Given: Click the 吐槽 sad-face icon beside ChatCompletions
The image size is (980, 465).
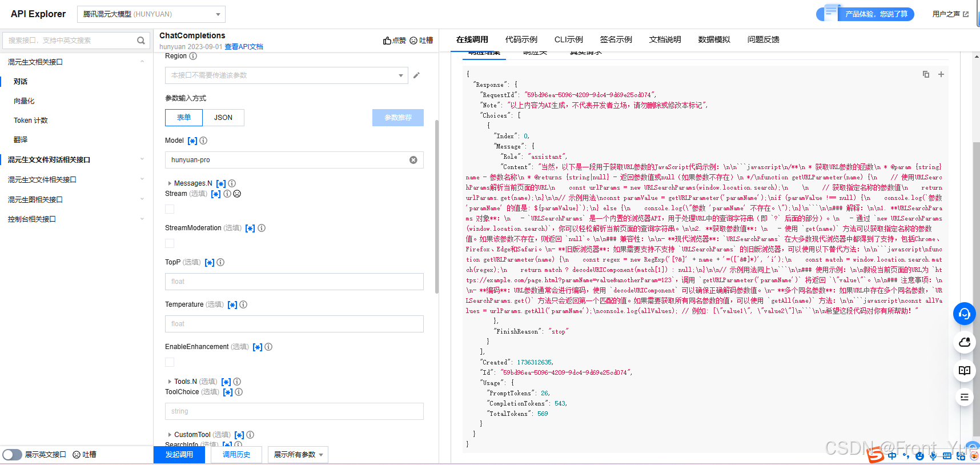Looking at the screenshot, I should [x=413, y=41].
